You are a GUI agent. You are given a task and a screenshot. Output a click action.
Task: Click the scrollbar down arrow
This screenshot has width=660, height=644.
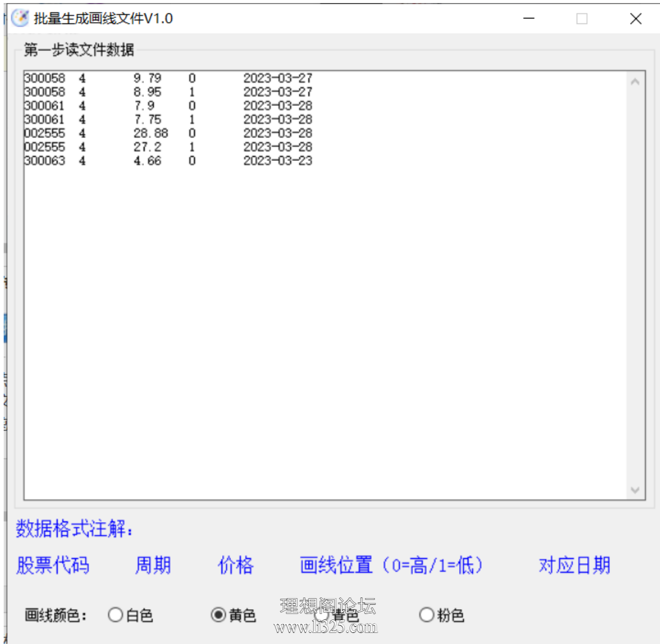[635, 490]
